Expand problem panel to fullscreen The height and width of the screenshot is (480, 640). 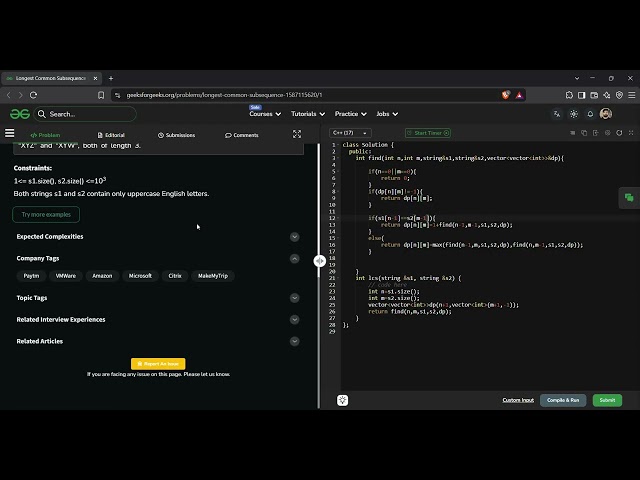coord(297,134)
